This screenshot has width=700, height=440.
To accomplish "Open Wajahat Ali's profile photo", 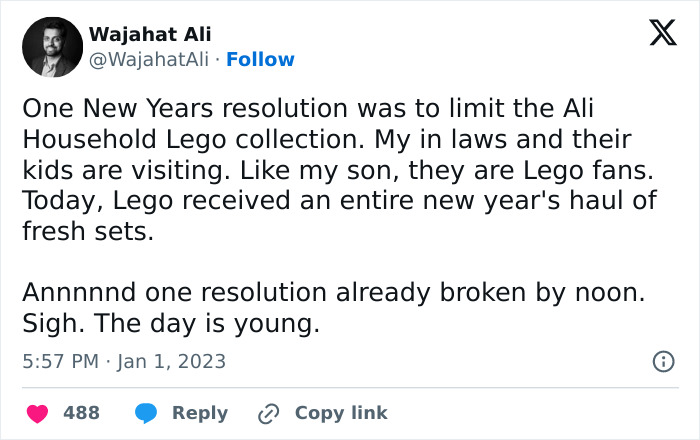I will coord(52,47).
